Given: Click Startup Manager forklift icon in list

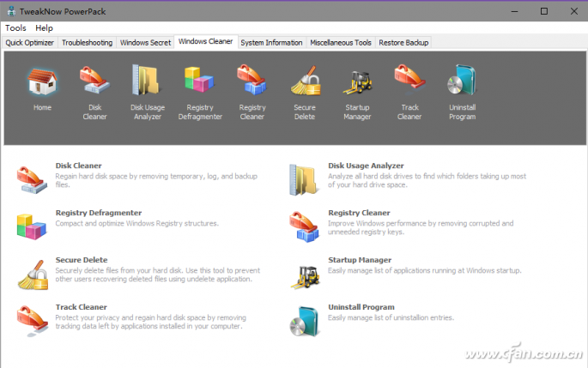Looking at the screenshot, I should [305, 277].
